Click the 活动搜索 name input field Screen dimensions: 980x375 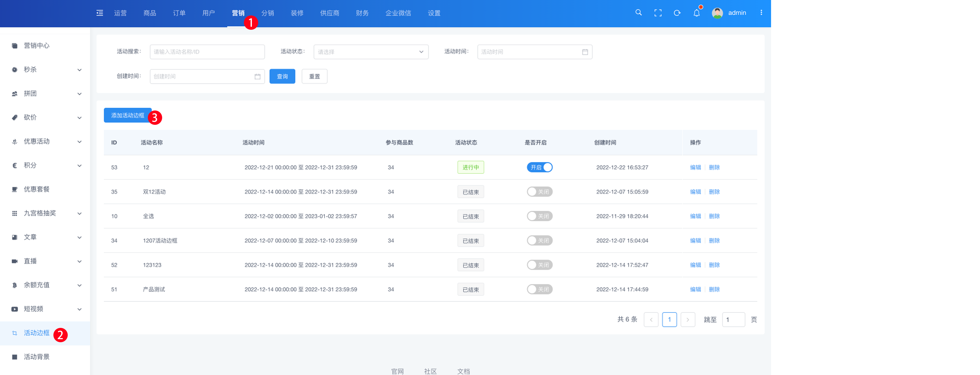coord(207,52)
